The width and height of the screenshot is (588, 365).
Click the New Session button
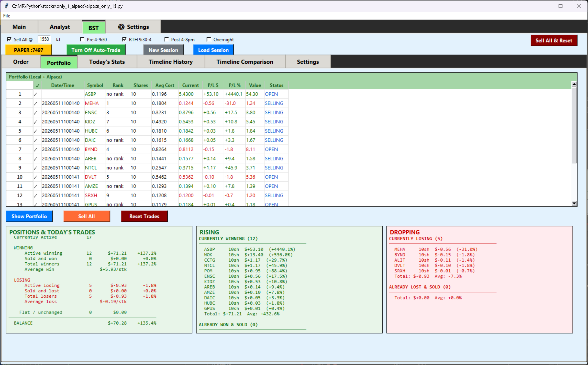tap(163, 50)
